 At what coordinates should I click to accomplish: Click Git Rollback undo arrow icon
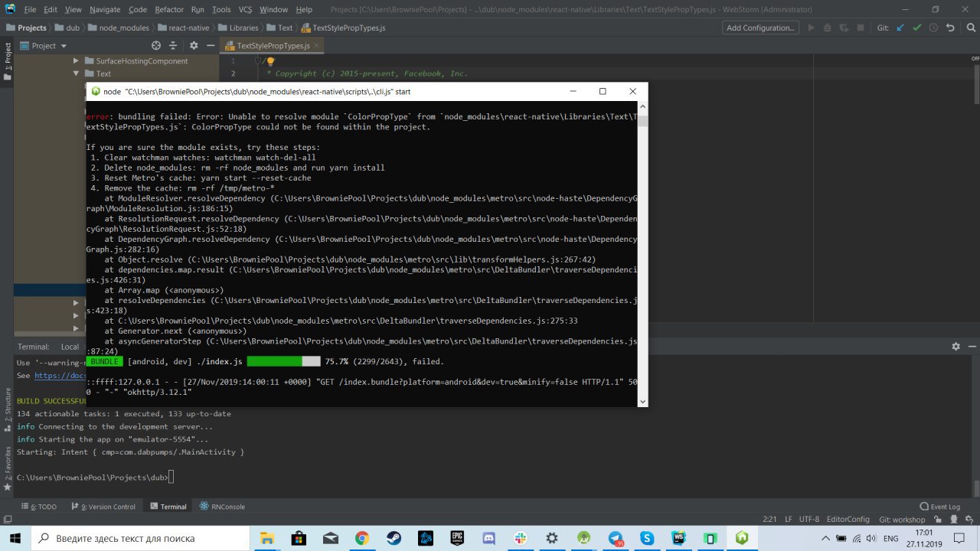point(950,28)
